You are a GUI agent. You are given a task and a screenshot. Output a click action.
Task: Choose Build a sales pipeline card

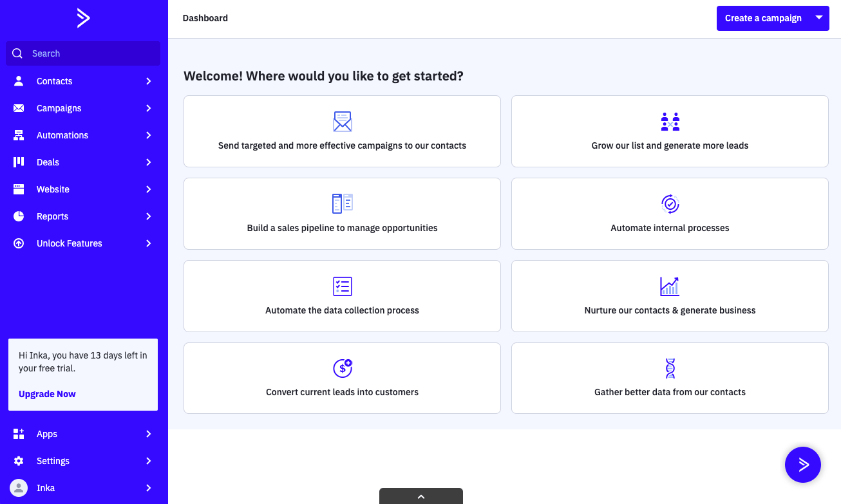[342, 214]
